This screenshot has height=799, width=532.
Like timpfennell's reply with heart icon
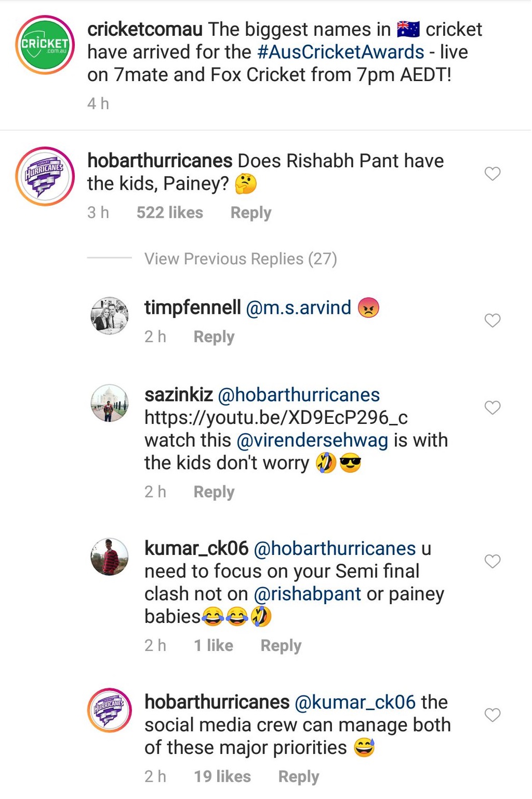492,321
